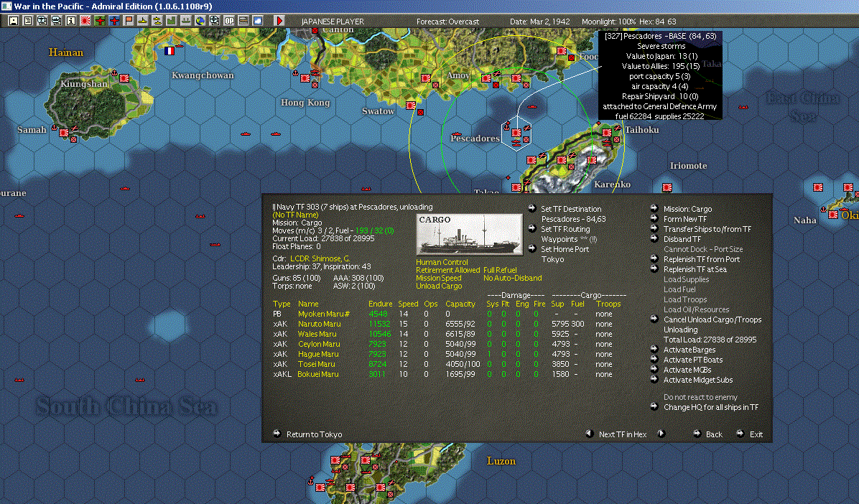Screen dimensions: 859x504
Task: Click the globe toolbar icon
Action: click(x=200, y=21)
